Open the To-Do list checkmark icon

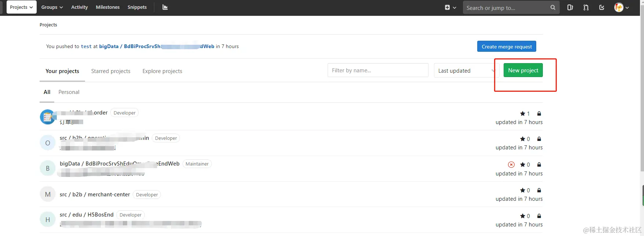(x=601, y=7)
